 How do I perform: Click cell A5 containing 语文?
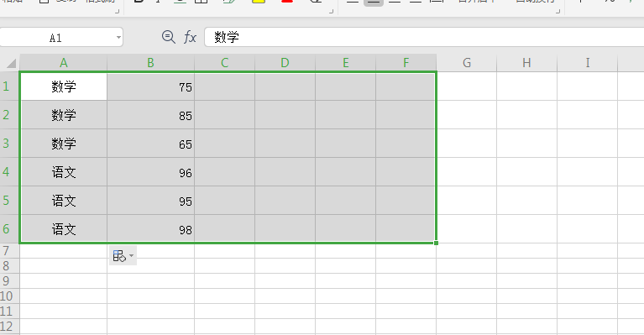point(63,201)
